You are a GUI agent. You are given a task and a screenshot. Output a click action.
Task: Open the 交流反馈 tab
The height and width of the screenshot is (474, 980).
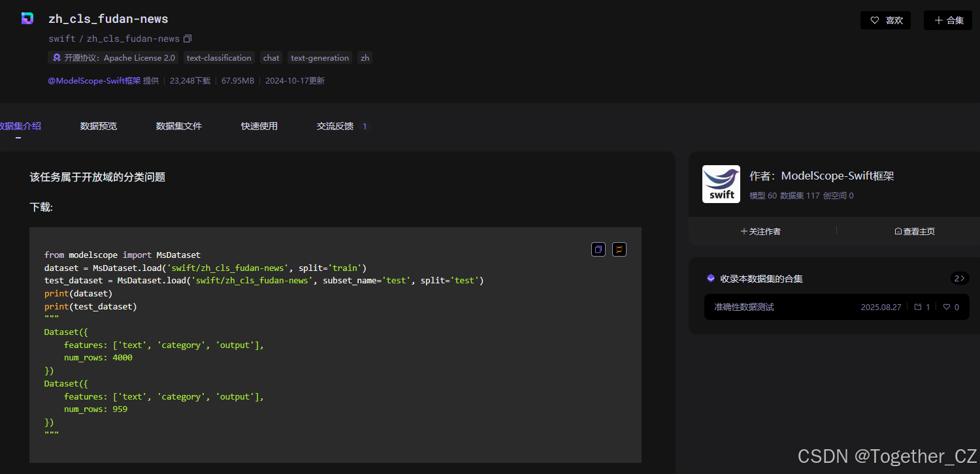pyautogui.click(x=335, y=126)
